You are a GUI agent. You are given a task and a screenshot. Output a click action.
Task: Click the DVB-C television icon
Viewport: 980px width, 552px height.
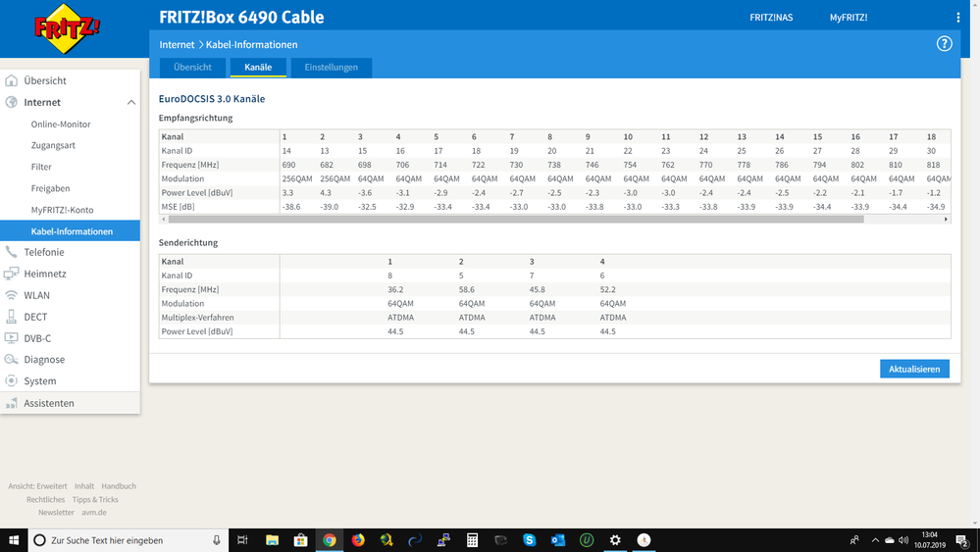(x=11, y=338)
